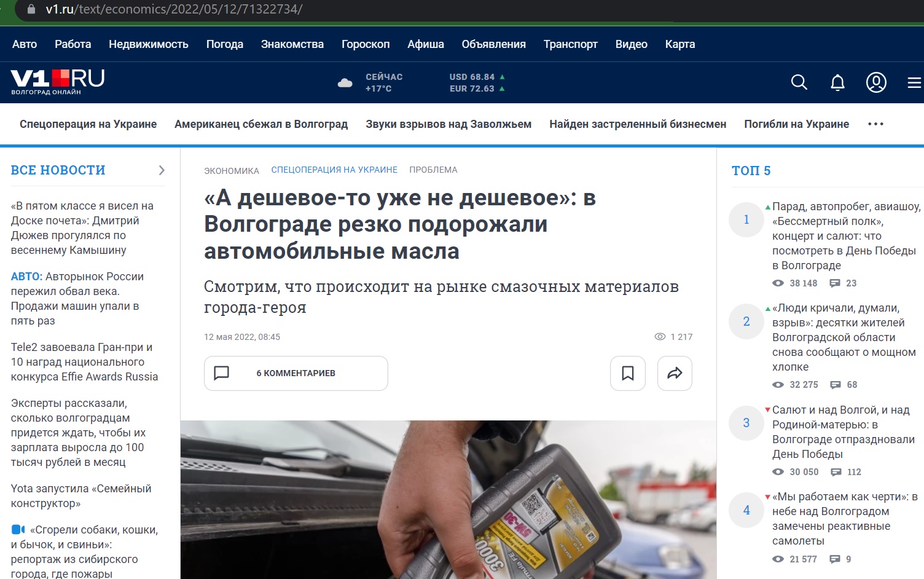Open top story number 1 about Парад
Screen dimensions: 924x579
[x=846, y=236]
